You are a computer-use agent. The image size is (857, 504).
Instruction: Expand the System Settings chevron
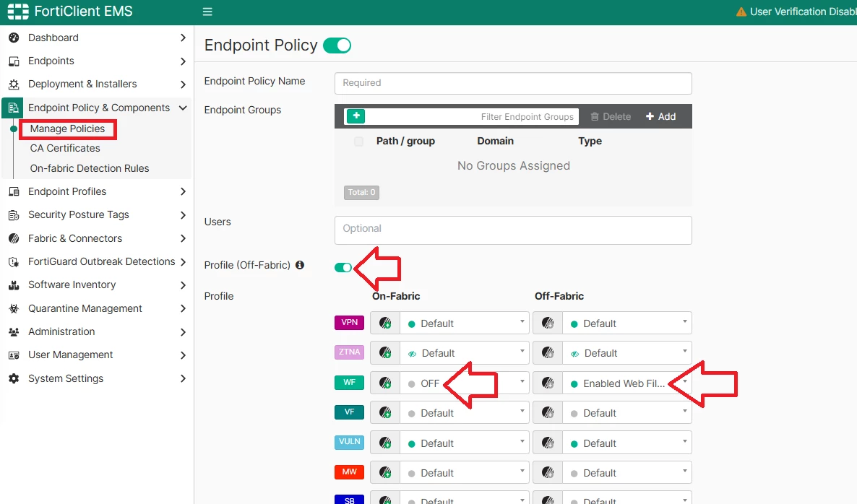(x=183, y=378)
